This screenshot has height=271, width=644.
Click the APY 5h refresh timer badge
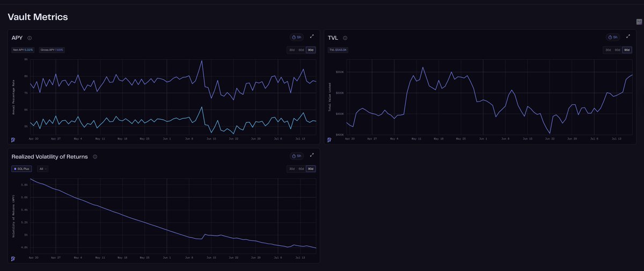coord(297,37)
